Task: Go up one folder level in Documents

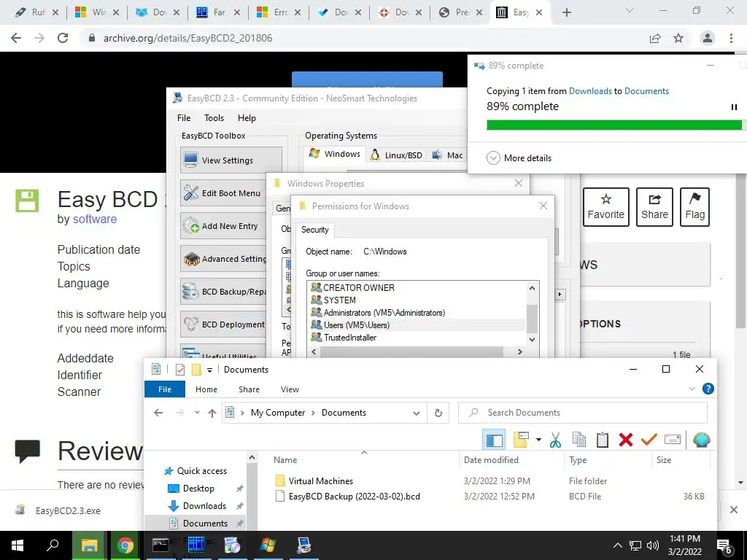Action: (x=212, y=413)
